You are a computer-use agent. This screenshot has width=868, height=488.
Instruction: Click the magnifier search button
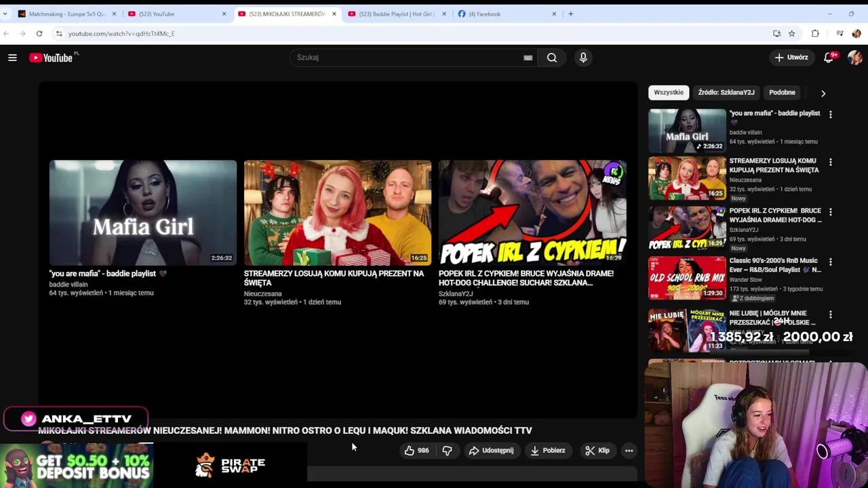pos(552,58)
